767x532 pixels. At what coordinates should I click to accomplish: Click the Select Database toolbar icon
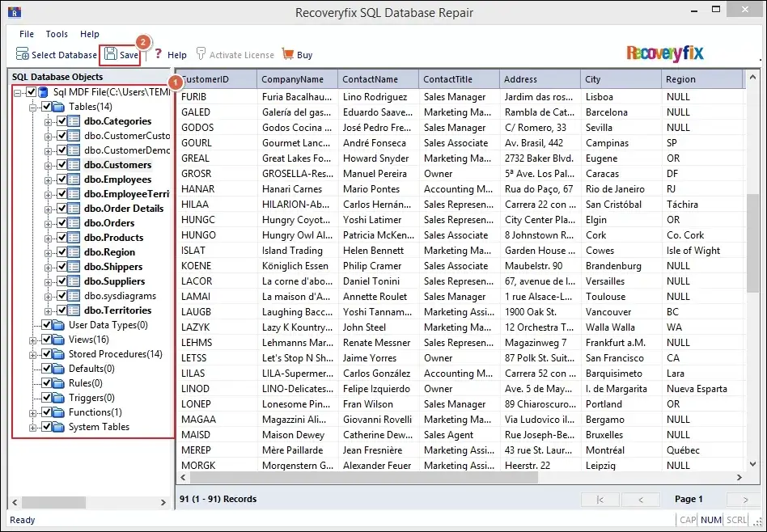pyautogui.click(x=23, y=54)
